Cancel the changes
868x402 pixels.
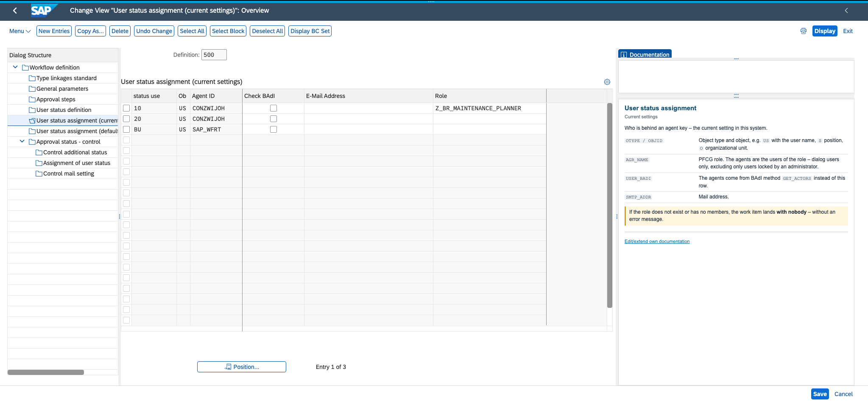click(843, 394)
